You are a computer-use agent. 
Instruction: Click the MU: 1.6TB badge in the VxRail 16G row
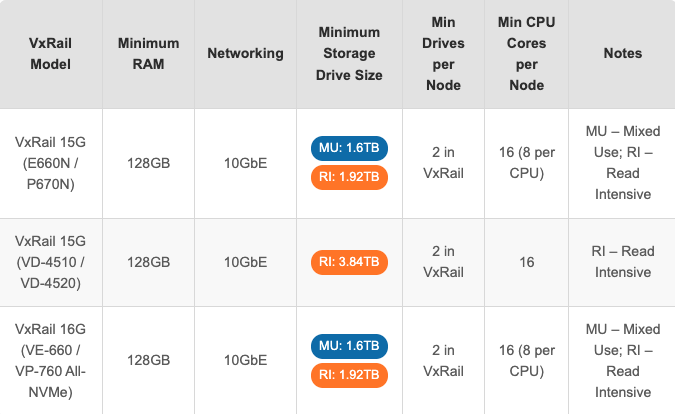[349, 347]
